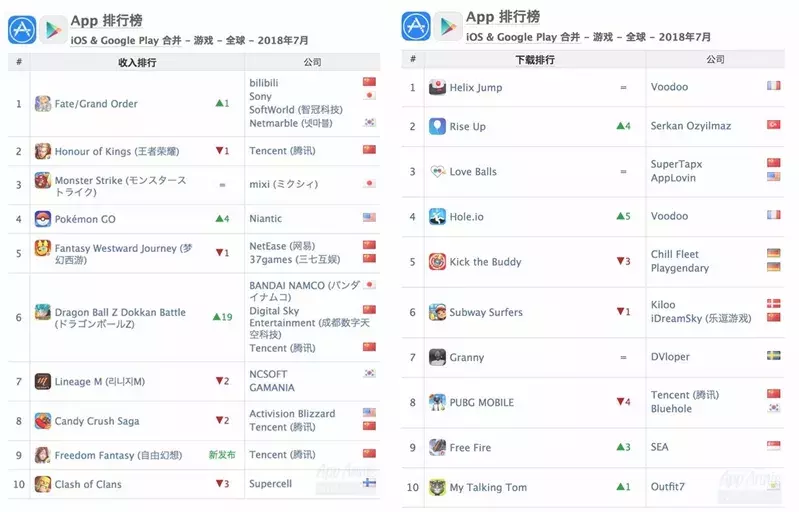
Task: Click the Kick the Buddy icon
Action: coord(437,262)
